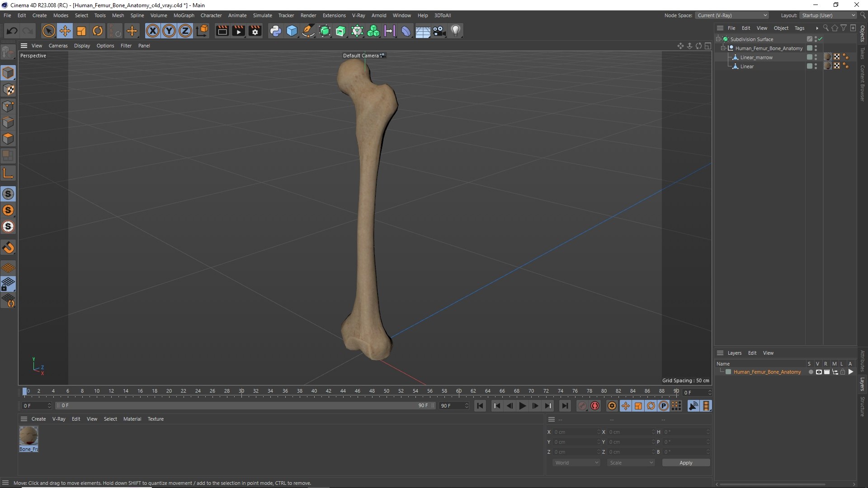868x488 pixels.
Task: Select the Live Selection tool
Action: pyautogui.click(x=48, y=31)
